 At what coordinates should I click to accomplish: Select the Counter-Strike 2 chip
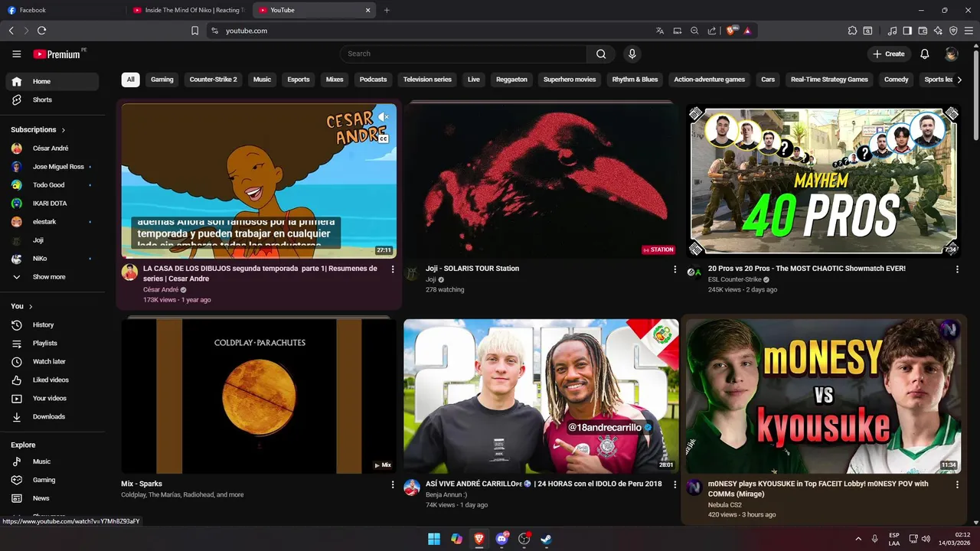pos(213,80)
